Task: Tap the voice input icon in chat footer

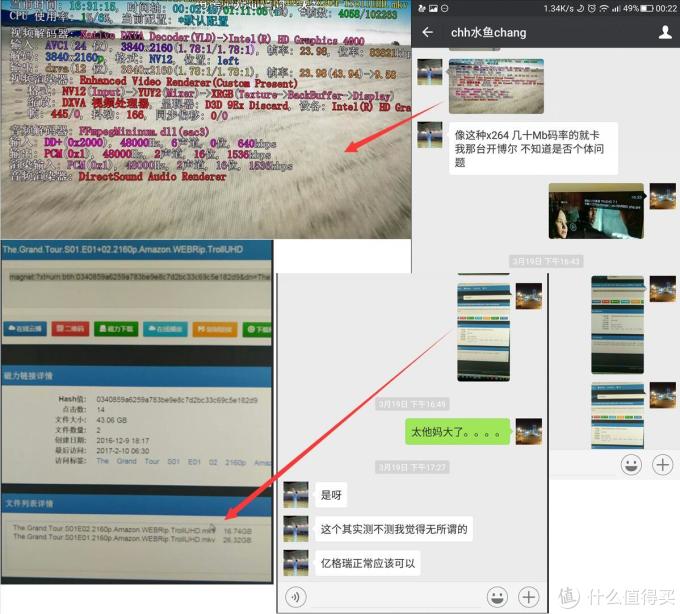Action: coord(296,597)
